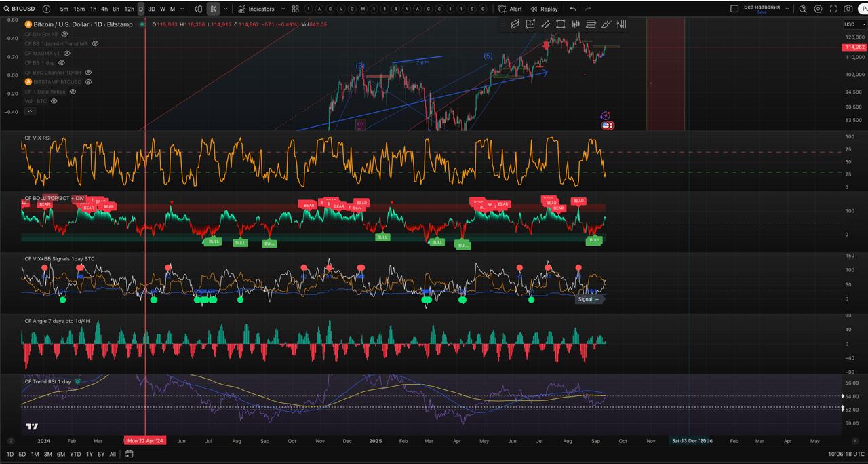
Task: Expand the chart style dropdown arrow
Action: 226,9
